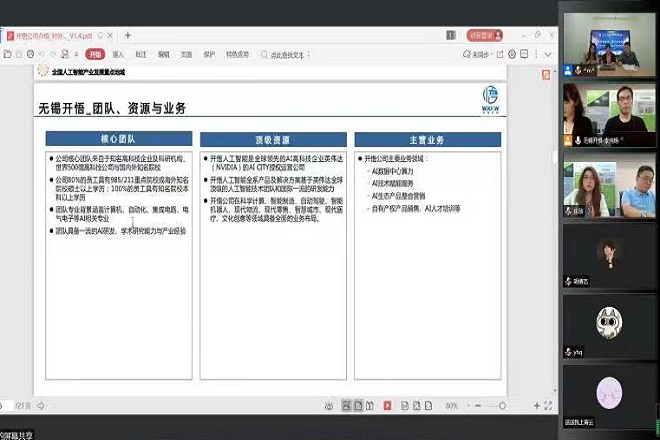Click the red play slideshow icon

click(x=389, y=405)
